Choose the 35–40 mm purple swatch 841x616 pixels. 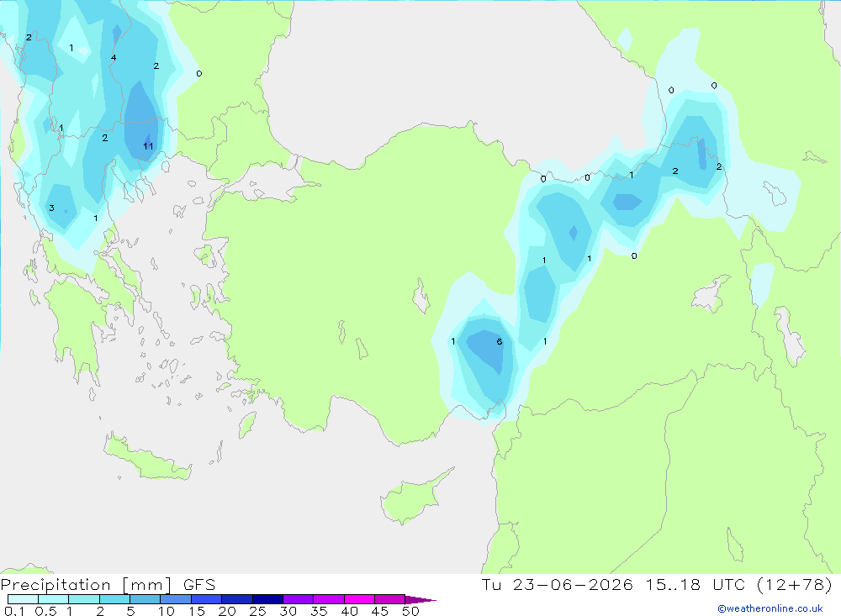(x=329, y=599)
